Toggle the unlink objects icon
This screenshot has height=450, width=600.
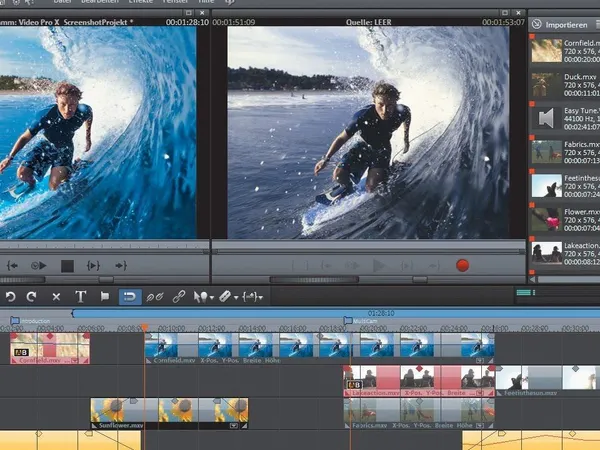154,297
